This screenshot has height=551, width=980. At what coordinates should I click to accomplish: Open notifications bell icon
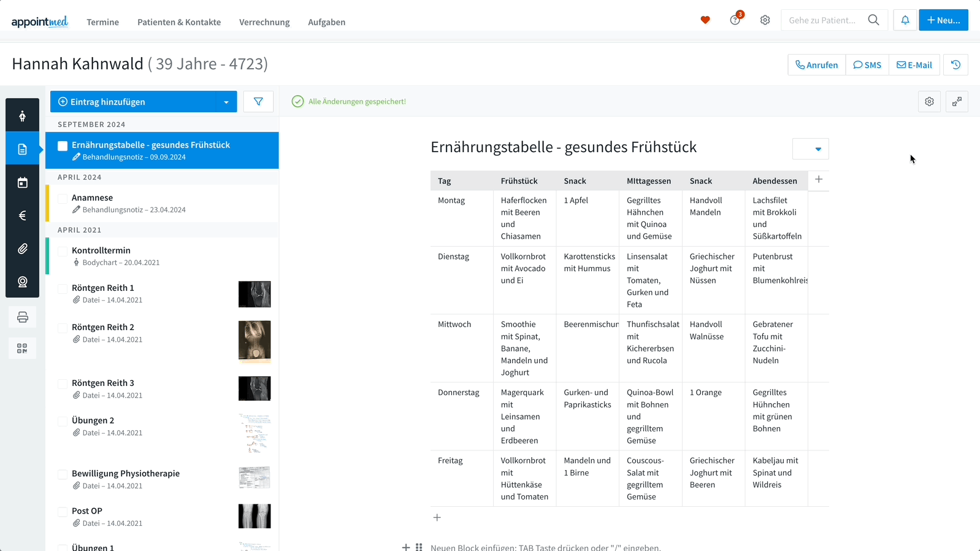[905, 20]
